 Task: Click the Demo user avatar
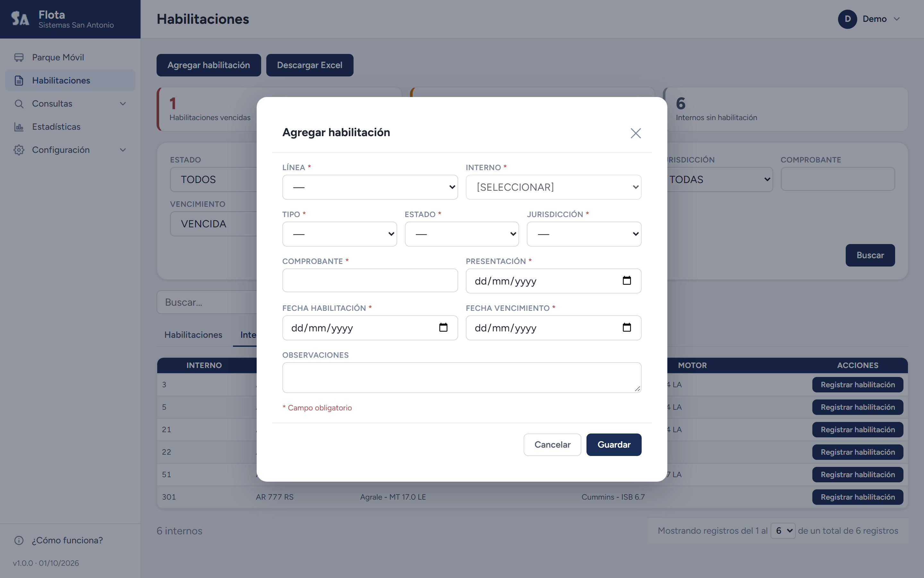(847, 19)
